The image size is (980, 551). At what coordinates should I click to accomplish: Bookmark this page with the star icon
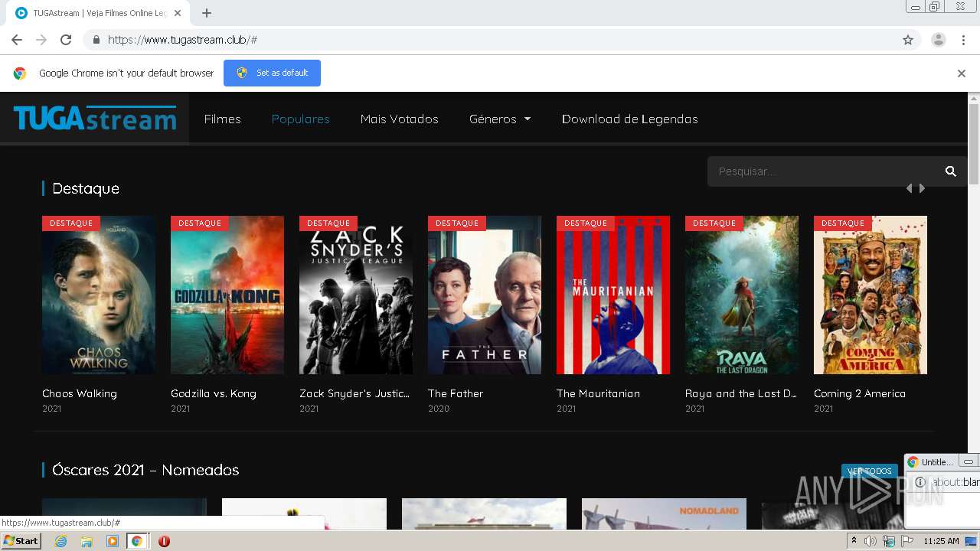(908, 40)
